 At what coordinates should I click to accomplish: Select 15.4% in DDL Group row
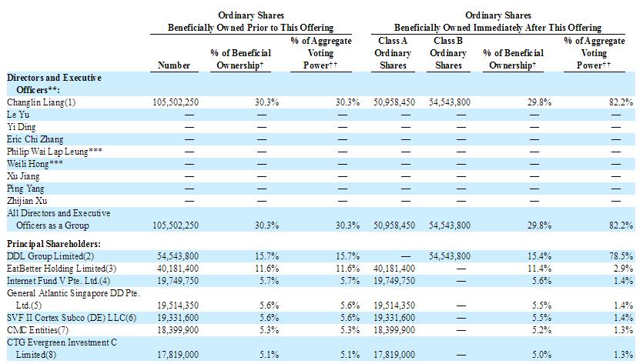(x=539, y=256)
